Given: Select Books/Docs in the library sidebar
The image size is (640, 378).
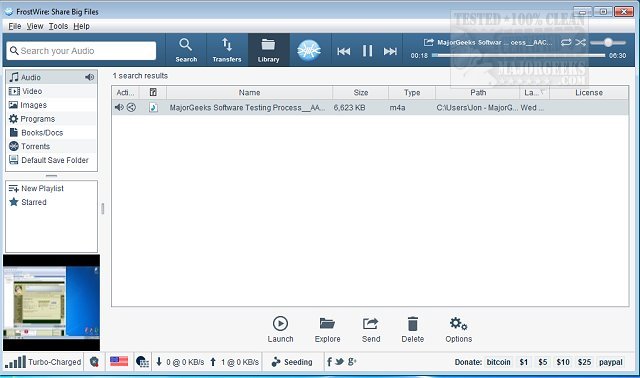Looking at the screenshot, I should coord(51,133).
